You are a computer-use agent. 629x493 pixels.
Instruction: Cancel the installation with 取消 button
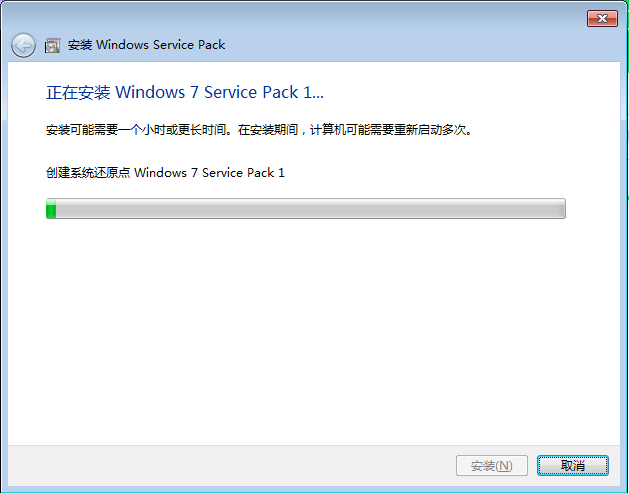pos(572,465)
